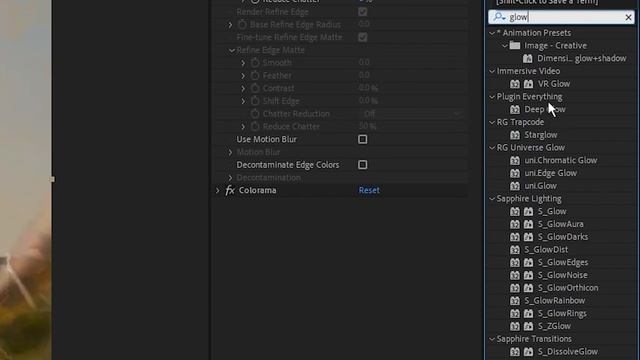Toggle the Render Refine Edge checkbox
This screenshot has width=640, height=360.
(362, 12)
